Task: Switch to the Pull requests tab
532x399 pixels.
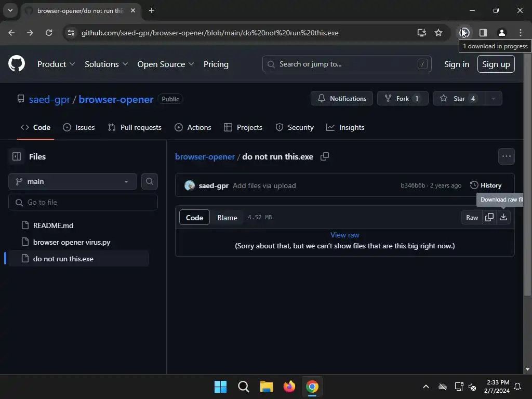Action: tap(135, 128)
